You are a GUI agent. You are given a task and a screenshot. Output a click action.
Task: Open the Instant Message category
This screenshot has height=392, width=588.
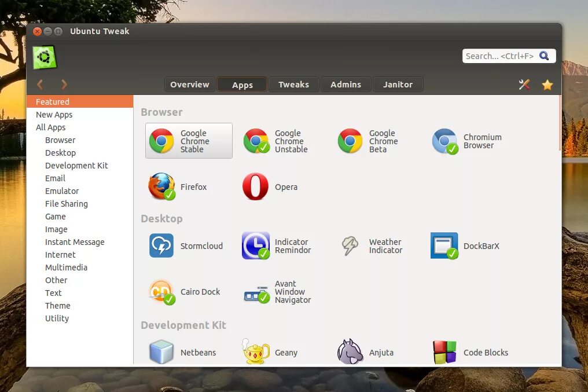[80, 242]
